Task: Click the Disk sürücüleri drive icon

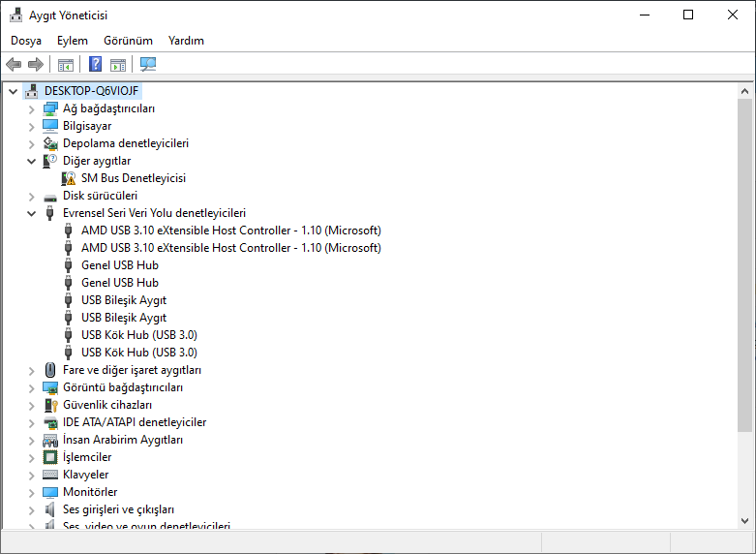Action: (x=50, y=197)
